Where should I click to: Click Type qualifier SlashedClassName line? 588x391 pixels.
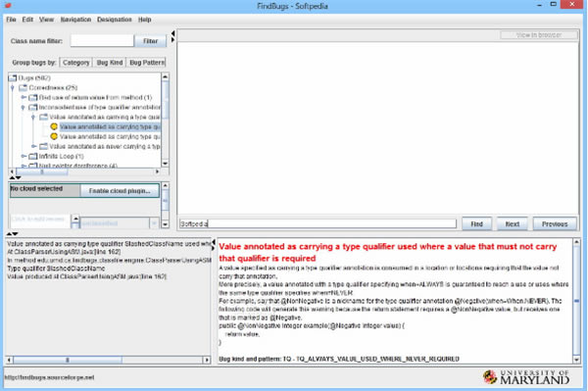[x=56, y=269]
